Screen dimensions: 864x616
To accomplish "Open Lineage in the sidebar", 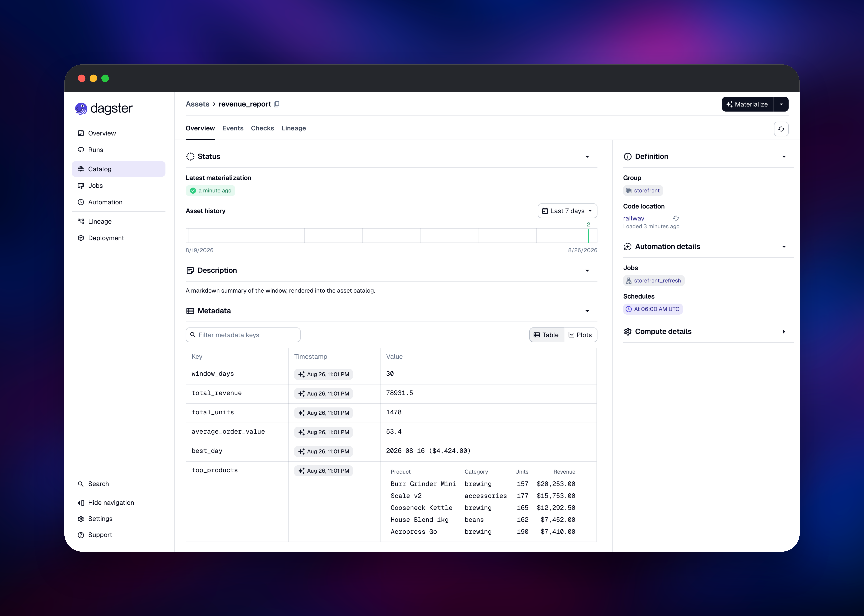I will click(x=118, y=222).
